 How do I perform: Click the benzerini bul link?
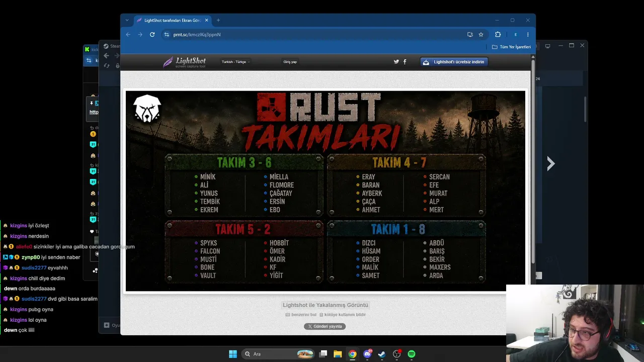tap(301, 315)
